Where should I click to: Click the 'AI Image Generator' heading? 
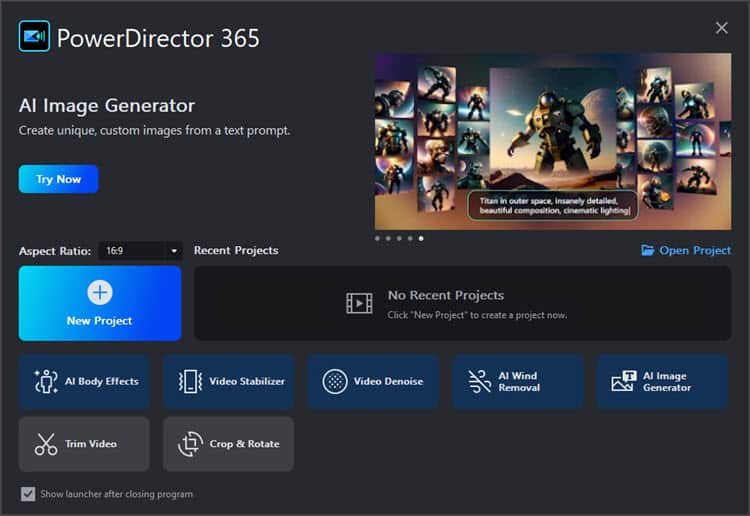[107, 106]
